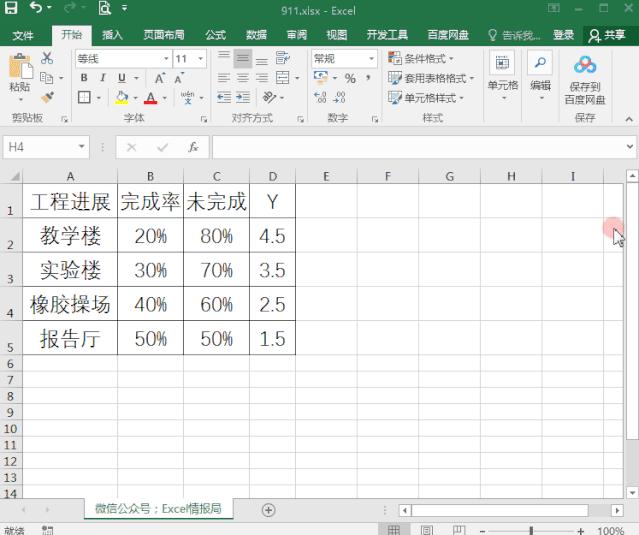Select the sheet tab 微信公众号：Excel情报局

(x=158, y=509)
